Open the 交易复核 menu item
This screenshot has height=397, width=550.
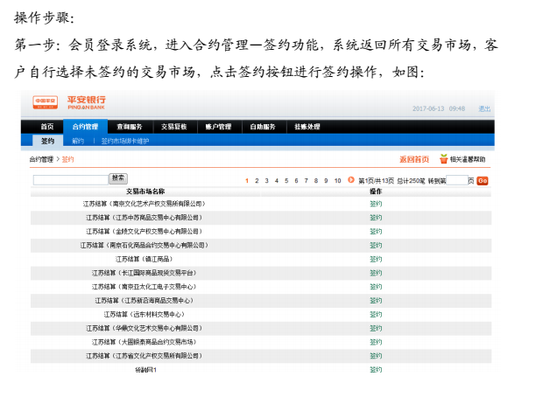174,127
